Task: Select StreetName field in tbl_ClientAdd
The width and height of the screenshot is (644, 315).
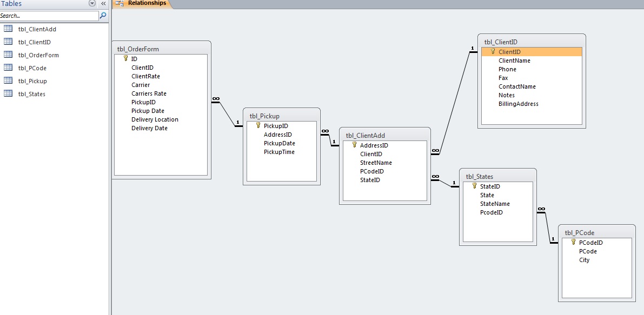Action: click(x=385, y=163)
